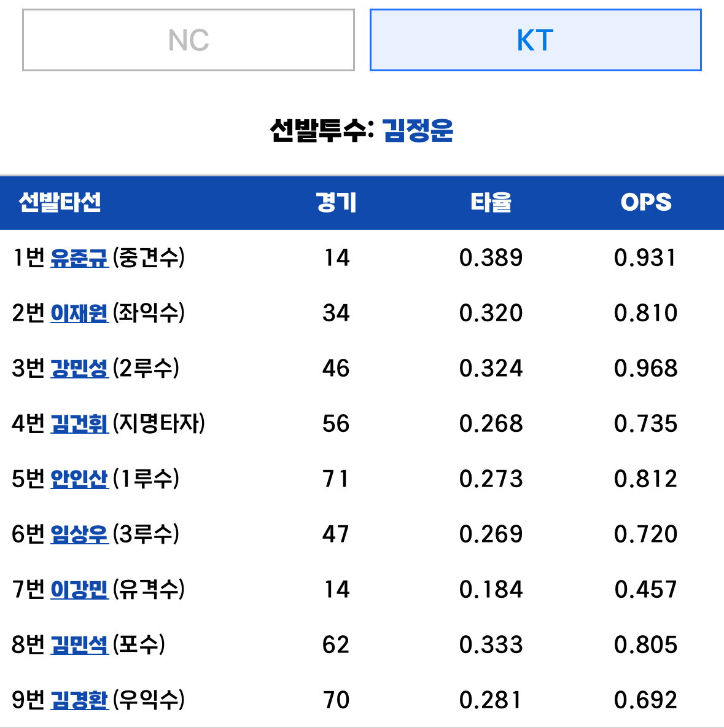Click 안인산's 71 games value
Viewport: 724px width, 728px height.
tap(336, 479)
